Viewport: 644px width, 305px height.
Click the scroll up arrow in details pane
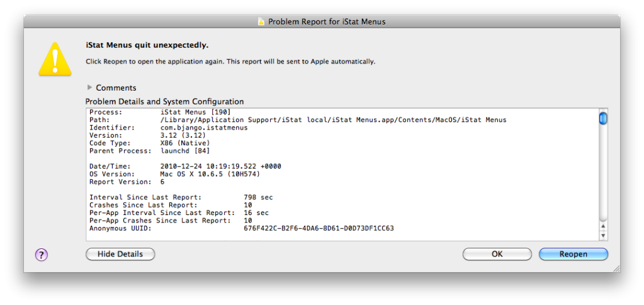[x=603, y=226]
